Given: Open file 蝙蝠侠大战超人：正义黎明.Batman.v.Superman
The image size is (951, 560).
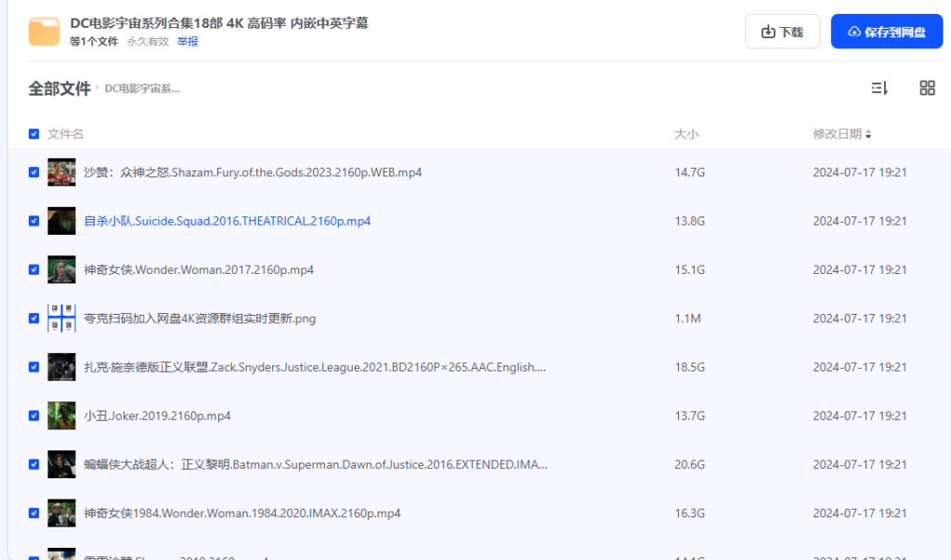Looking at the screenshot, I should point(316,464).
